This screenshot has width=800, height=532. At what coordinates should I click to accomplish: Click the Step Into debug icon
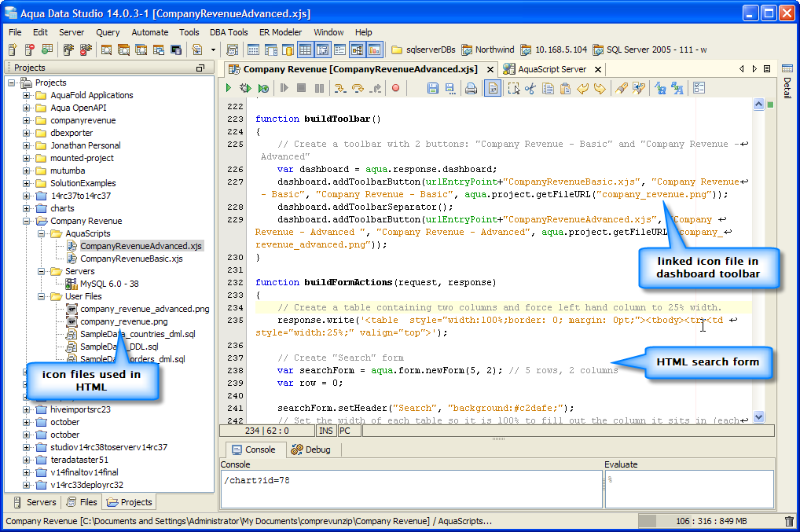pyautogui.click(x=339, y=88)
